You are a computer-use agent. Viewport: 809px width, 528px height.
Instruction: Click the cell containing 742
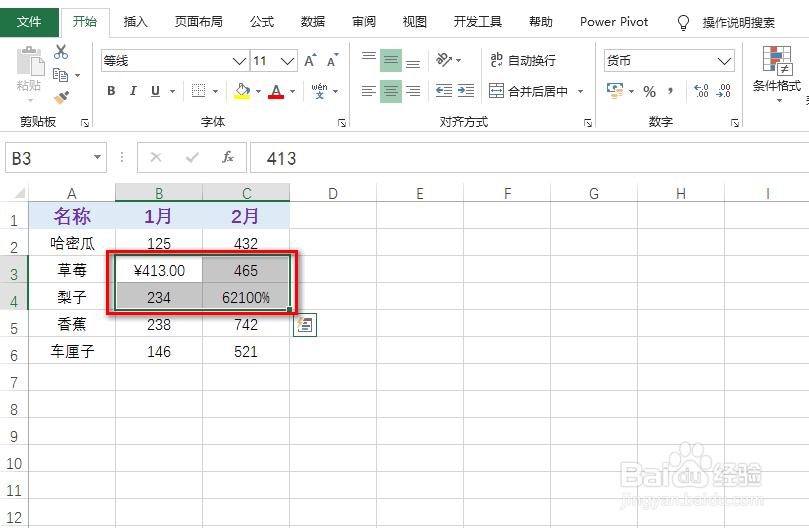[246, 325]
